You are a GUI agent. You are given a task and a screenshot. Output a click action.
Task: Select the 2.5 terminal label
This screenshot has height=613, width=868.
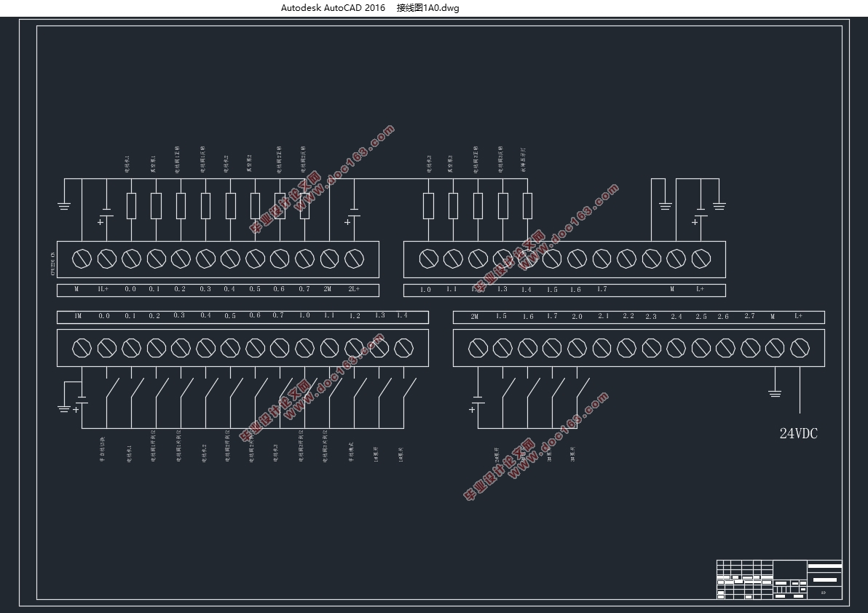click(701, 317)
